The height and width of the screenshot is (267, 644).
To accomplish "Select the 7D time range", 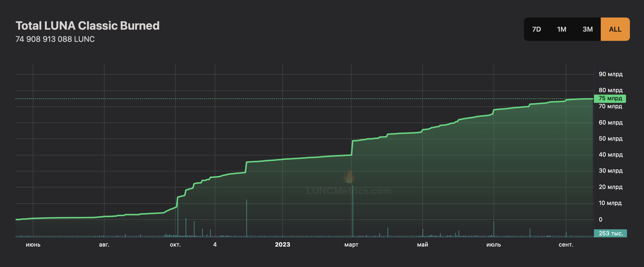I will click(x=536, y=29).
